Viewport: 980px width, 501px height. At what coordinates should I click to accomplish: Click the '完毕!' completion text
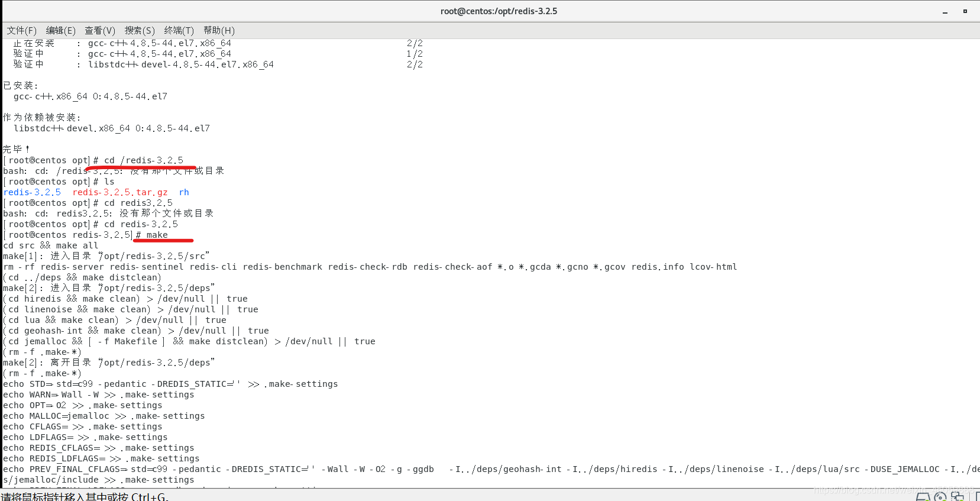[x=16, y=150]
